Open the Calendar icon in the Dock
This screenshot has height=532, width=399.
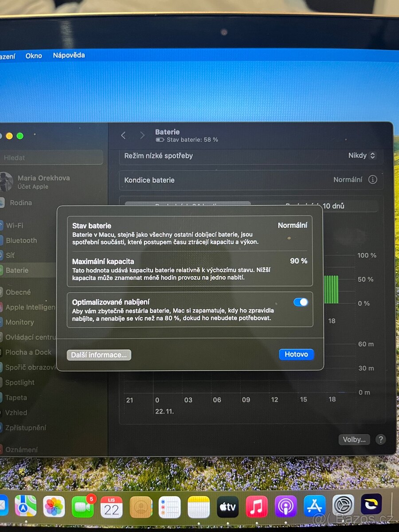pyautogui.click(x=111, y=506)
